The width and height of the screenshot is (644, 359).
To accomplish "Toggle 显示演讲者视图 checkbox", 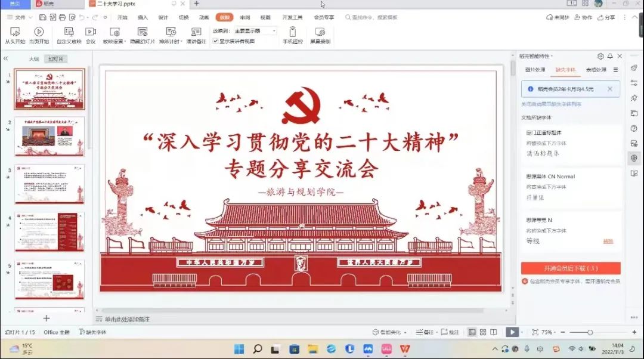I will 216,41.
